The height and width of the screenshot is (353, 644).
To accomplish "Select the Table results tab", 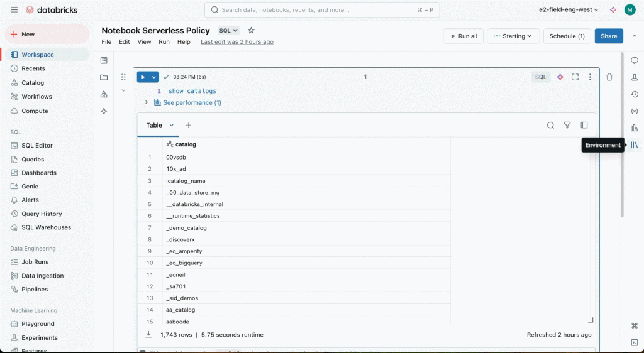I will click(x=154, y=125).
